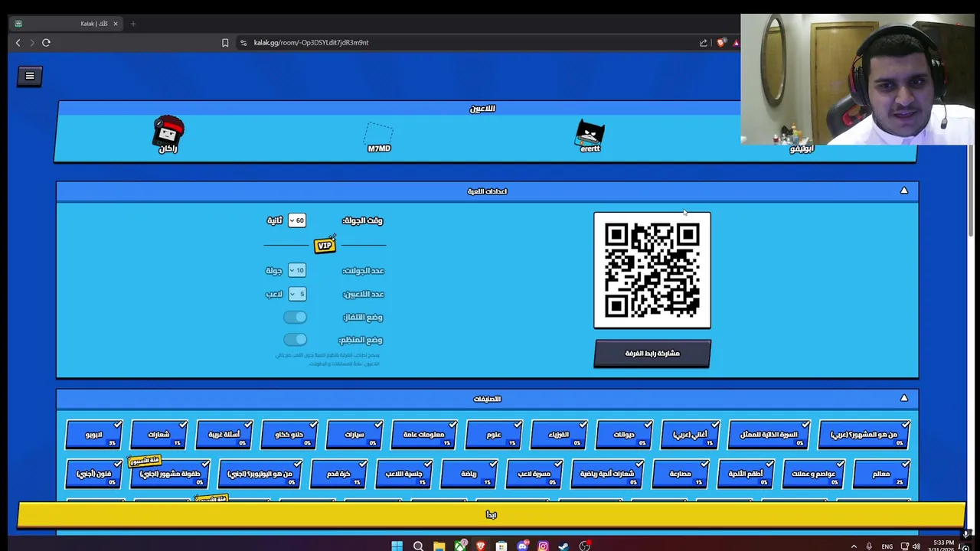Go back with browser back arrow
Image resolution: width=980 pixels, height=551 pixels.
pos(18,43)
